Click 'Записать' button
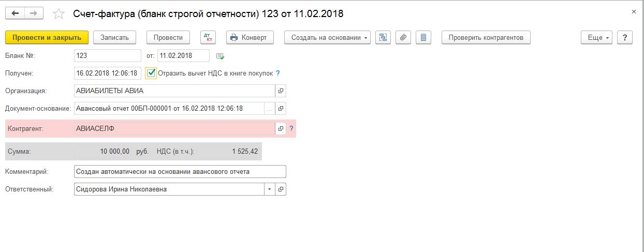Viewport: 644px width, 252px height. [x=114, y=37]
